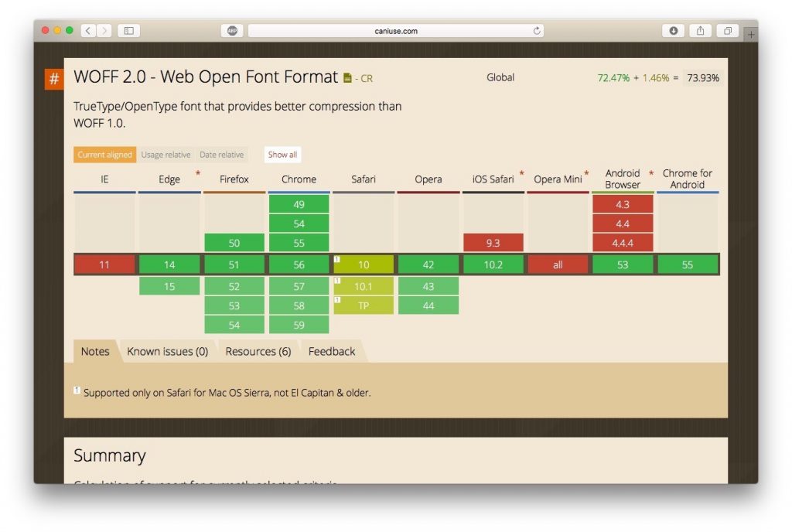
Task: Open the Adblock Plus extension icon
Action: pyautogui.click(x=232, y=31)
